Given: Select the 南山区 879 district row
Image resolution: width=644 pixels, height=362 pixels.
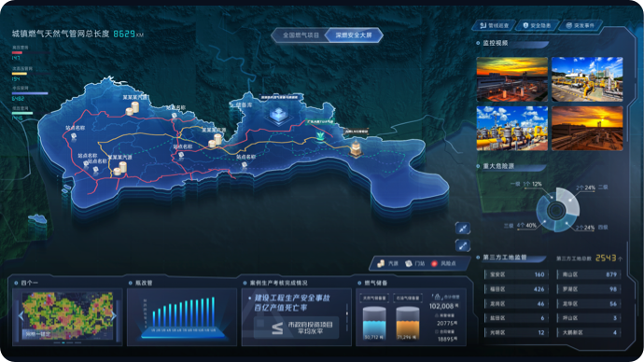Looking at the screenshot, I should click(x=589, y=274).
